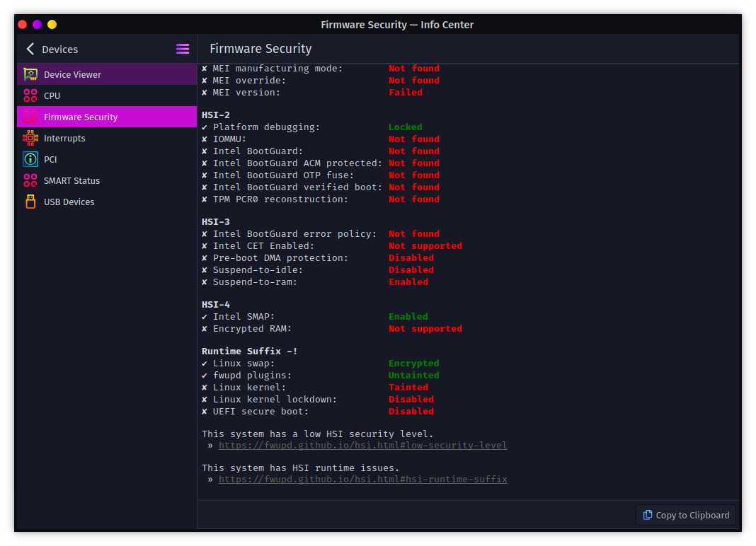This screenshot has height=546, width=756.
Task: Click 'Suspend-to-idle:' label
Action: [258, 270]
